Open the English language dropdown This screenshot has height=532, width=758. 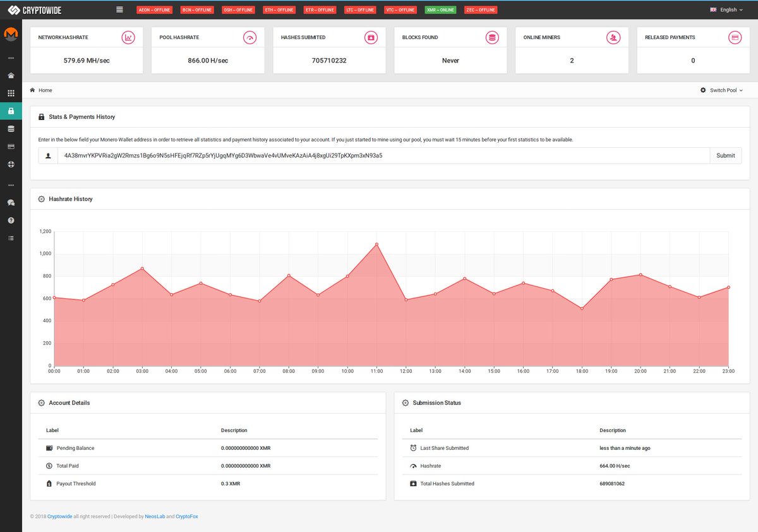[x=726, y=10]
